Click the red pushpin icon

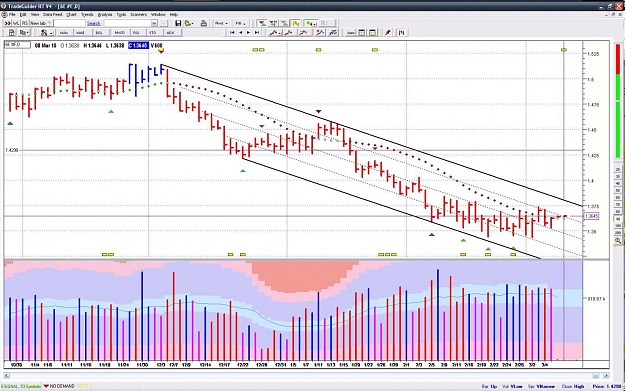[387, 33]
